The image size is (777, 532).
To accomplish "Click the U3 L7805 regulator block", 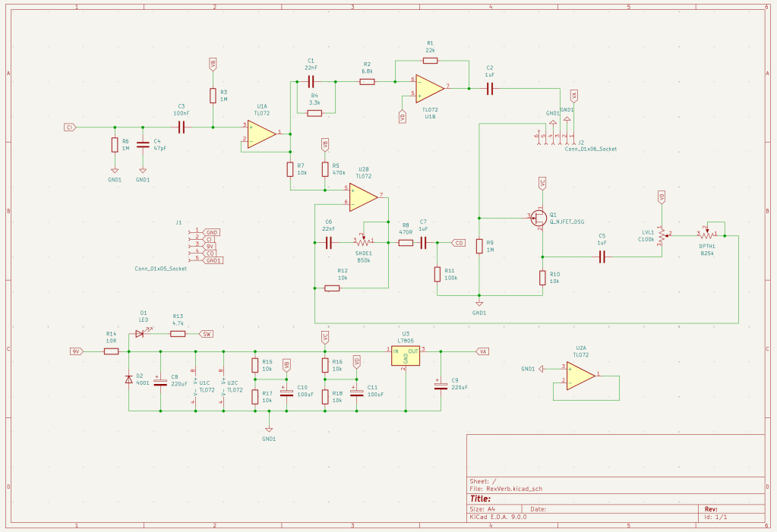I will pos(405,355).
